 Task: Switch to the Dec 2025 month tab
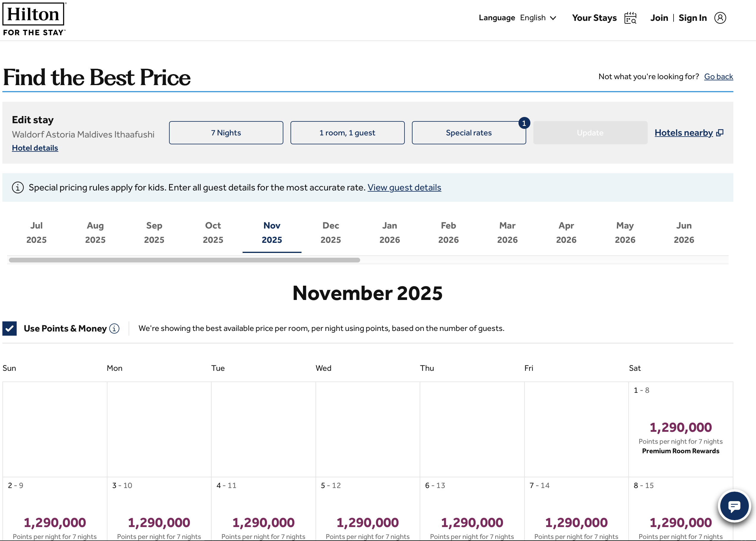point(331,233)
